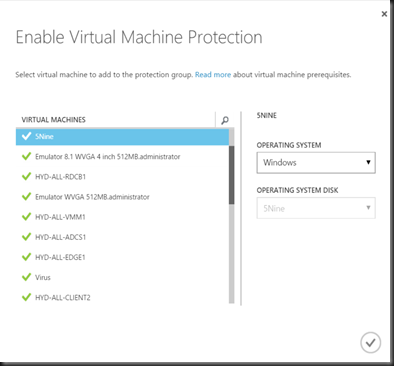Select the Virus virtual machine
This screenshot has width=394, height=366.
click(122, 277)
